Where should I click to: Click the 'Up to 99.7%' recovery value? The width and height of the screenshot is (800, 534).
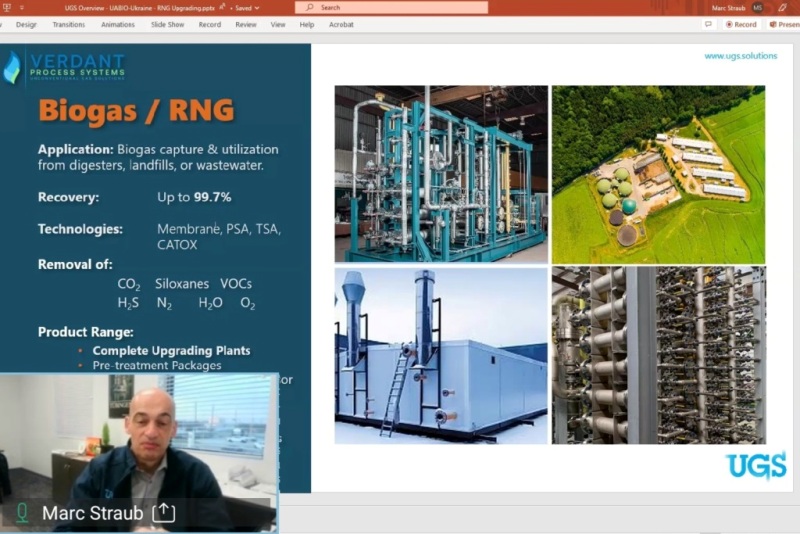(194, 197)
